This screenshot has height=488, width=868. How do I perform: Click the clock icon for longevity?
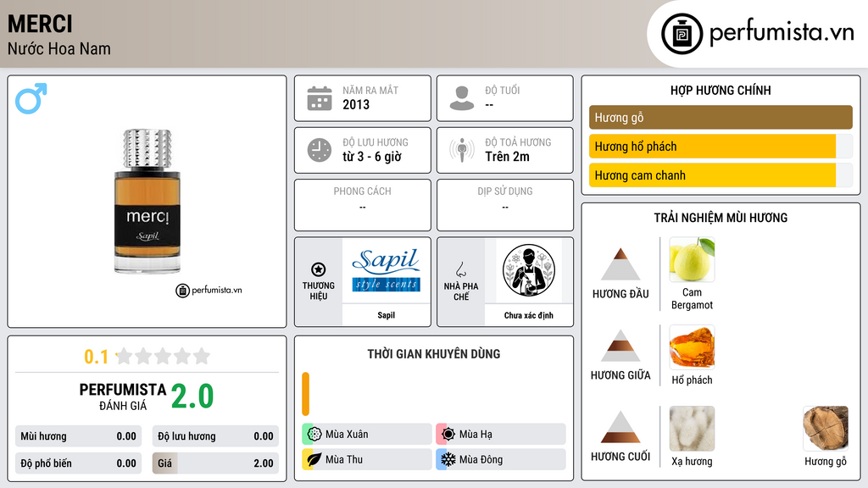point(320,150)
